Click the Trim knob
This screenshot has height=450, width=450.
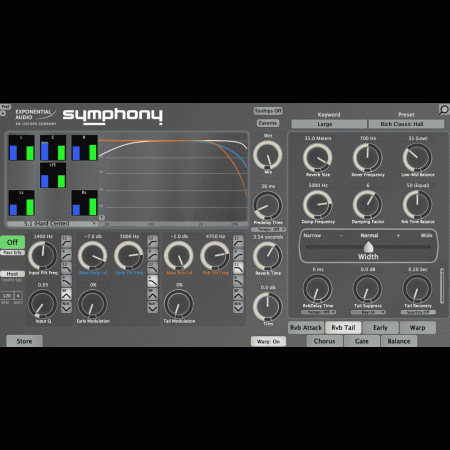(x=268, y=306)
